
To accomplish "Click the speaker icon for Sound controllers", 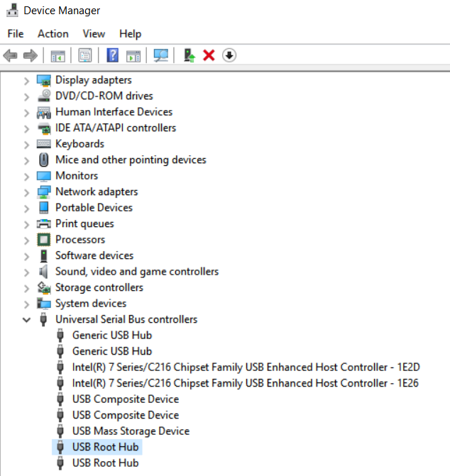I will (43, 272).
